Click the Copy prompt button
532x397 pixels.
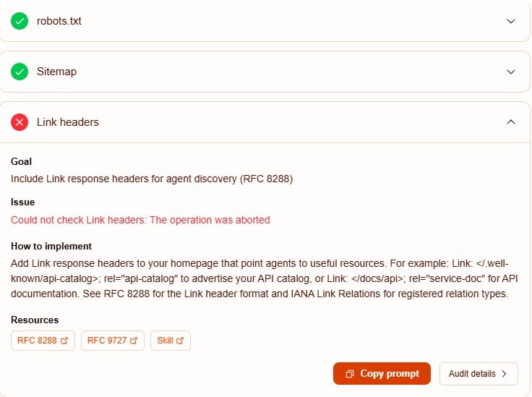[x=382, y=374]
